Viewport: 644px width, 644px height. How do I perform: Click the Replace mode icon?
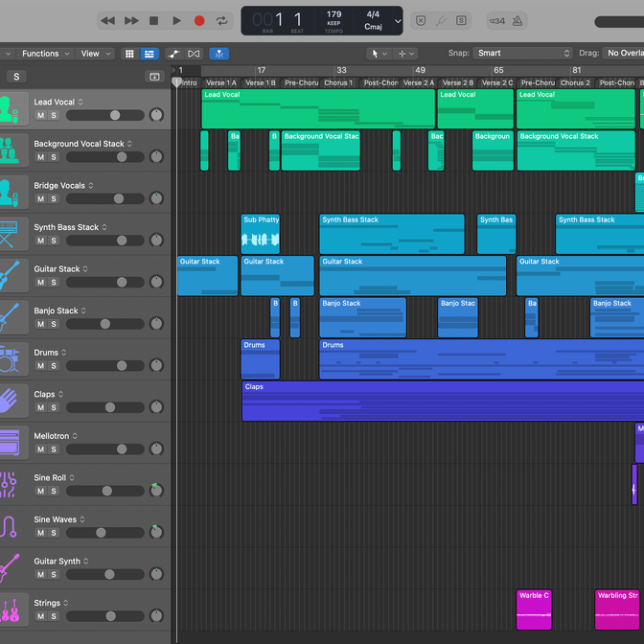[421, 20]
